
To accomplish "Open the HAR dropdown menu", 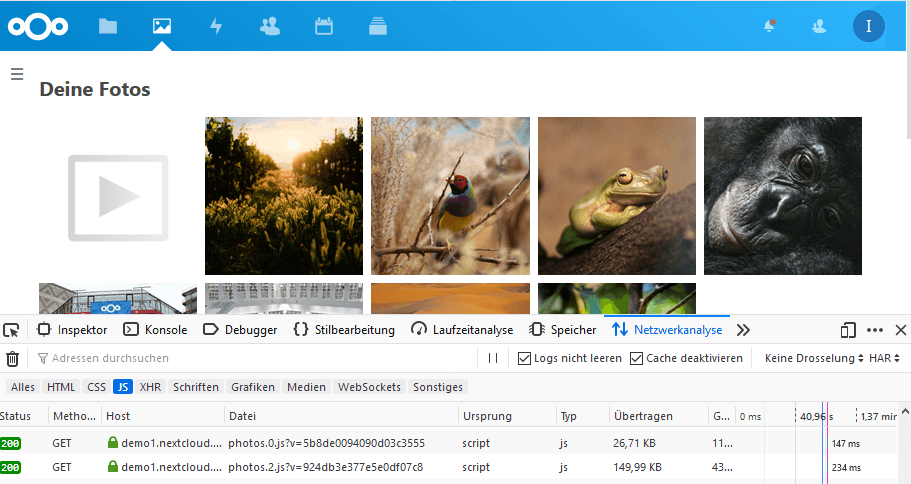I will tap(884, 358).
